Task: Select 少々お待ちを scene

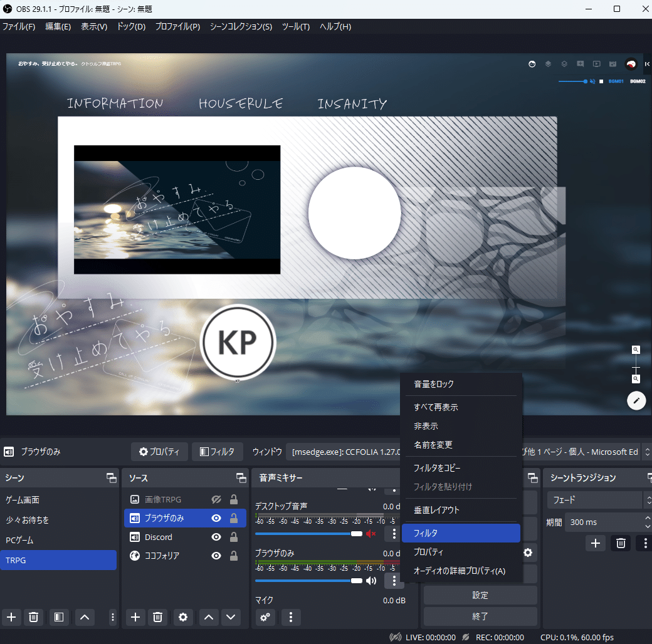Action: [58, 520]
